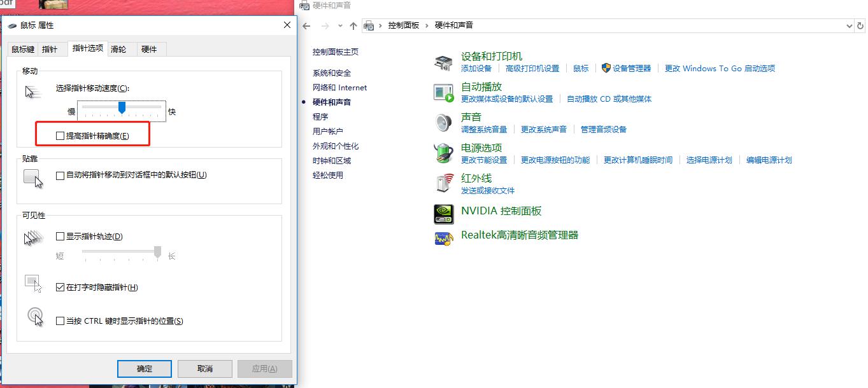This screenshot has width=868, height=388.
Task: Switch to the 滑轮 tab
Action: pos(120,48)
